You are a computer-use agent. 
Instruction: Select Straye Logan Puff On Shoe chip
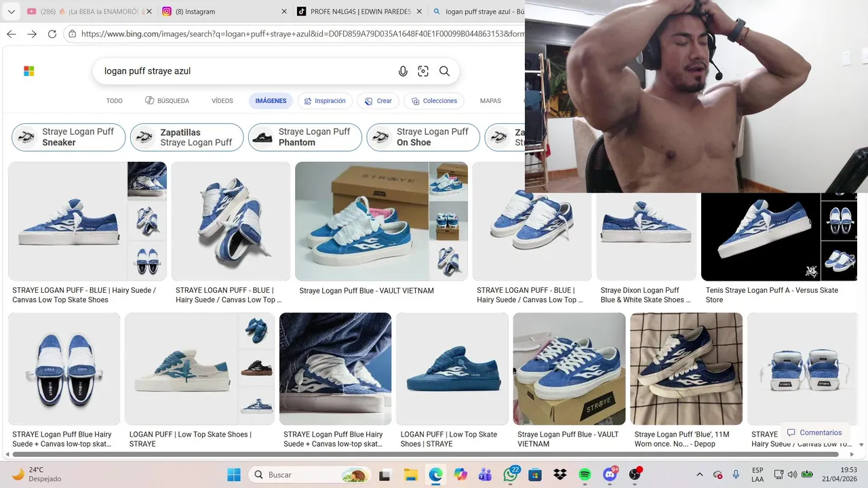point(423,137)
